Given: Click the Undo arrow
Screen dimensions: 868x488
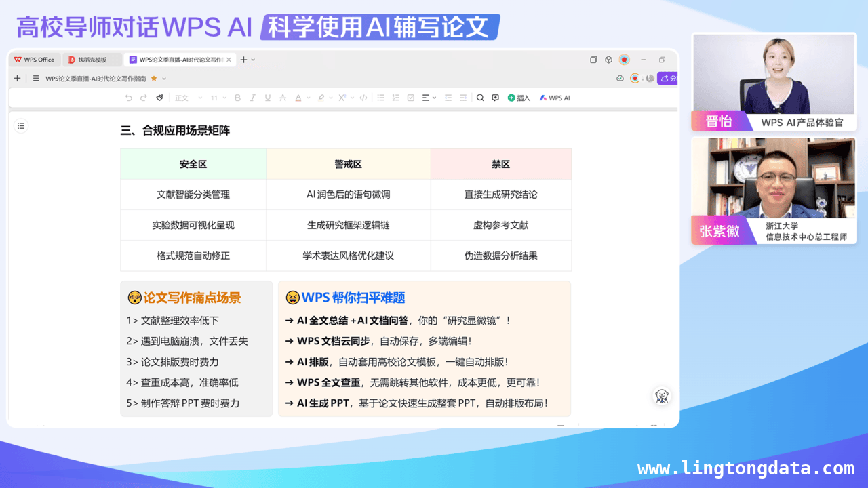Looking at the screenshot, I should tap(129, 98).
